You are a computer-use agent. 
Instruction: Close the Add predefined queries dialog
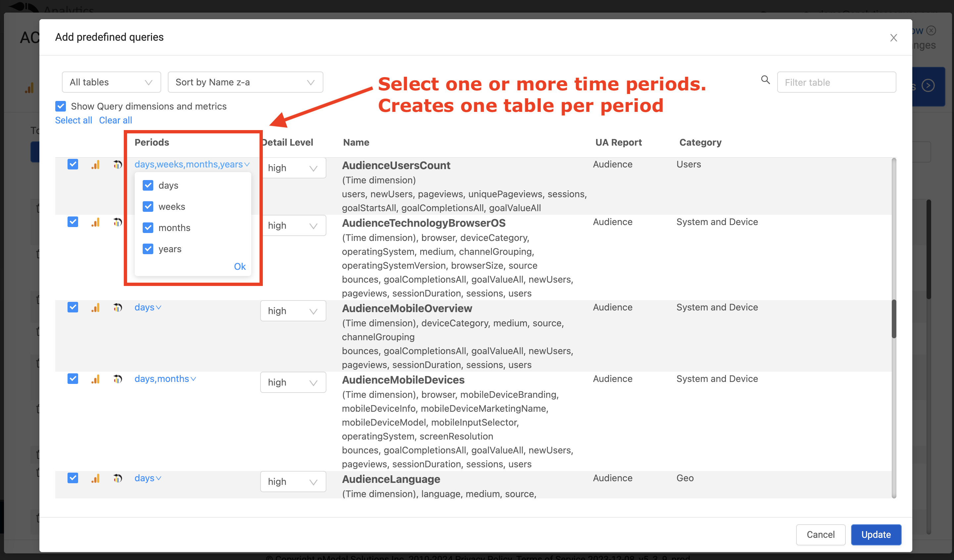(893, 37)
